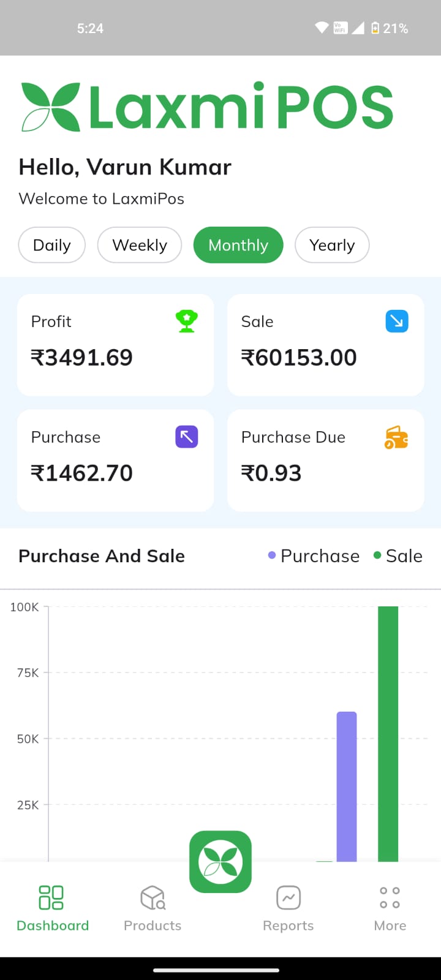Open the Profit ₹3491.69 card
The height and width of the screenshot is (980, 441).
pyautogui.click(x=115, y=345)
